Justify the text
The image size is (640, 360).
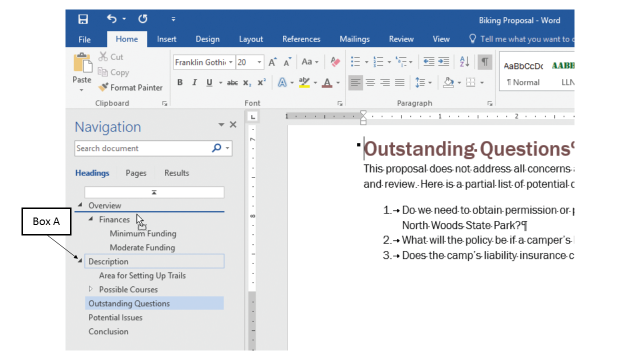click(x=400, y=82)
